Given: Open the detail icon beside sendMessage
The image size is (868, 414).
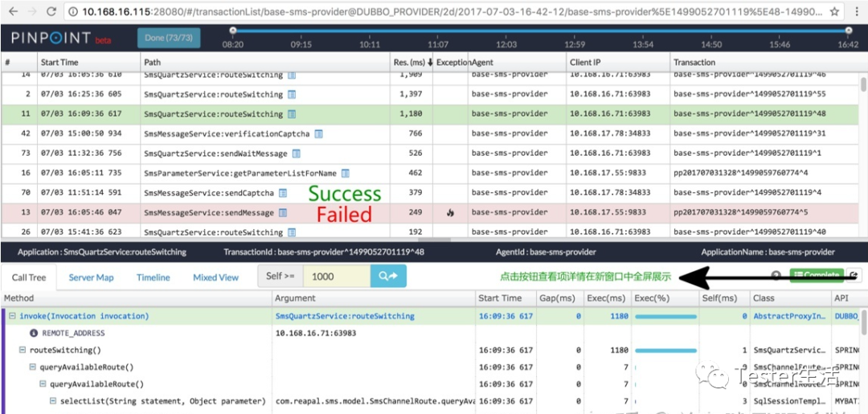Looking at the screenshot, I should pos(283,212).
